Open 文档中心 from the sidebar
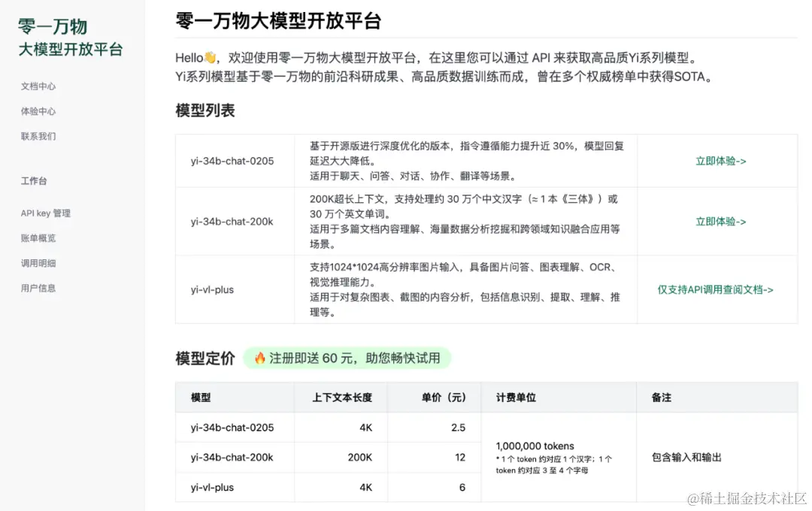 (38, 86)
